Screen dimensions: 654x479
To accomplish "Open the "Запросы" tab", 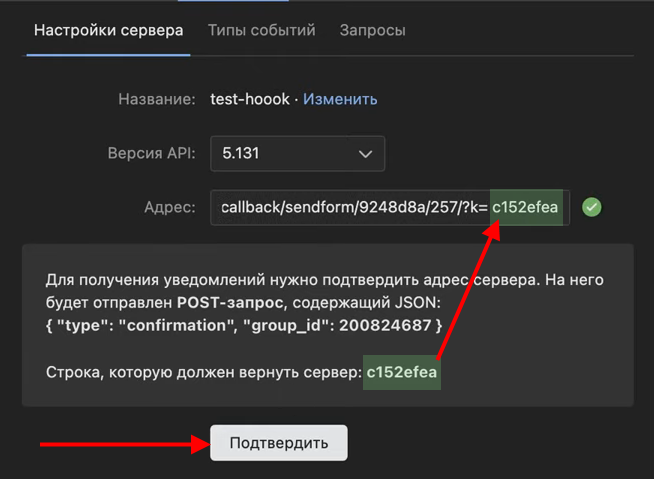I will pyautogui.click(x=372, y=30).
